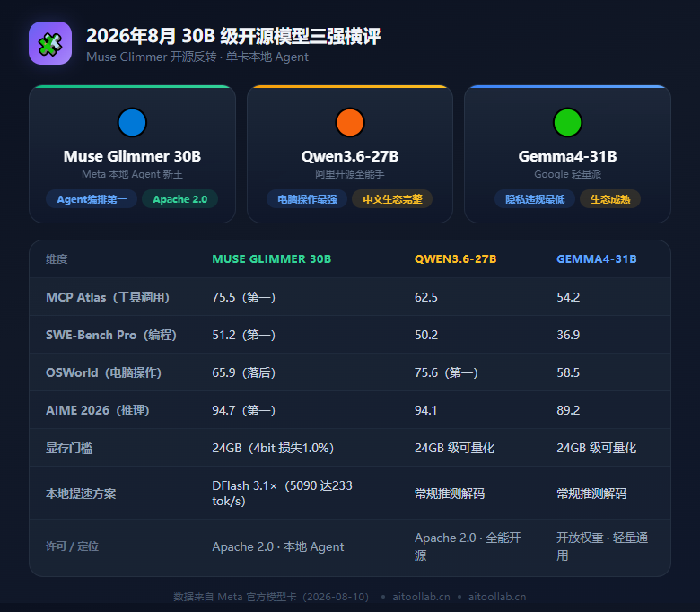
Task: Click the 'Qwen3.6-27B' card heading
Action: click(x=350, y=156)
